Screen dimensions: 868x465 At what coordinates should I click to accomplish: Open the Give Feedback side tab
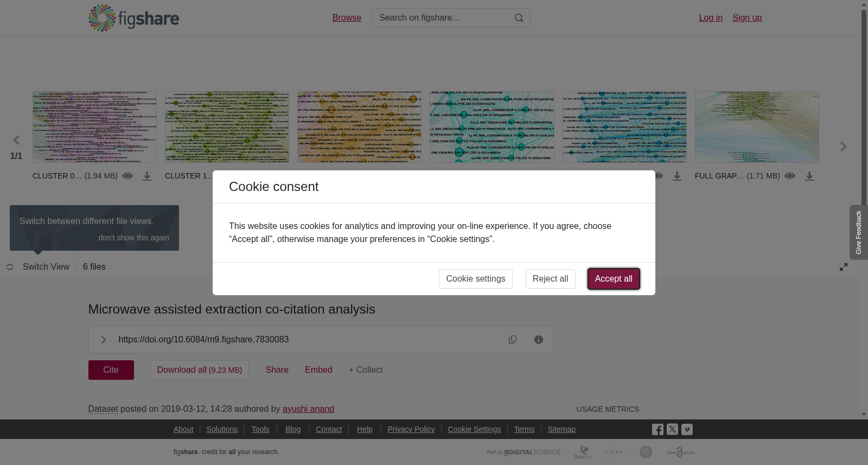click(859, 232)
